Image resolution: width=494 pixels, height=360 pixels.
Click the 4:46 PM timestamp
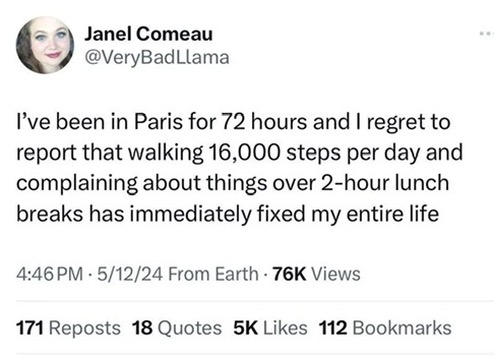pyautogui.click(x=50, y=274)
